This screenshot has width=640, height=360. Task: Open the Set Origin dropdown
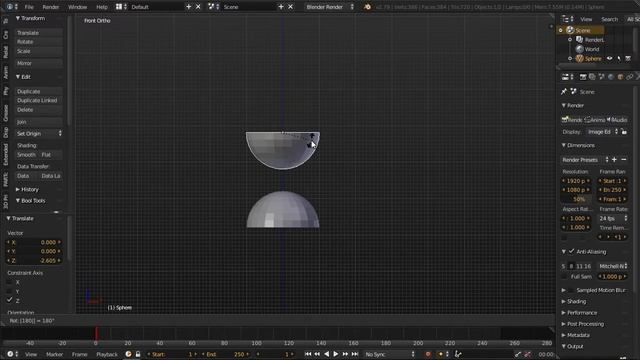[39, 133]
